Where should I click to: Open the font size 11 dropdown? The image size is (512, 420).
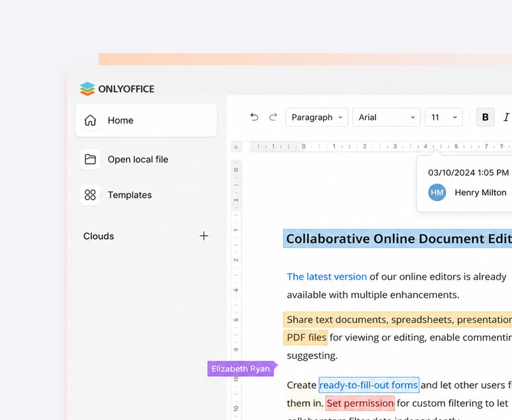point(444,117)
